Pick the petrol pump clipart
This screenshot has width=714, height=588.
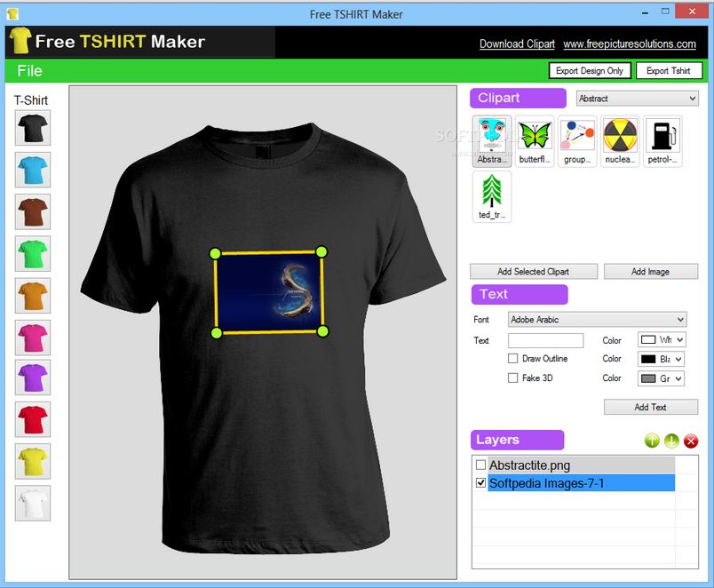pos(662,141)
